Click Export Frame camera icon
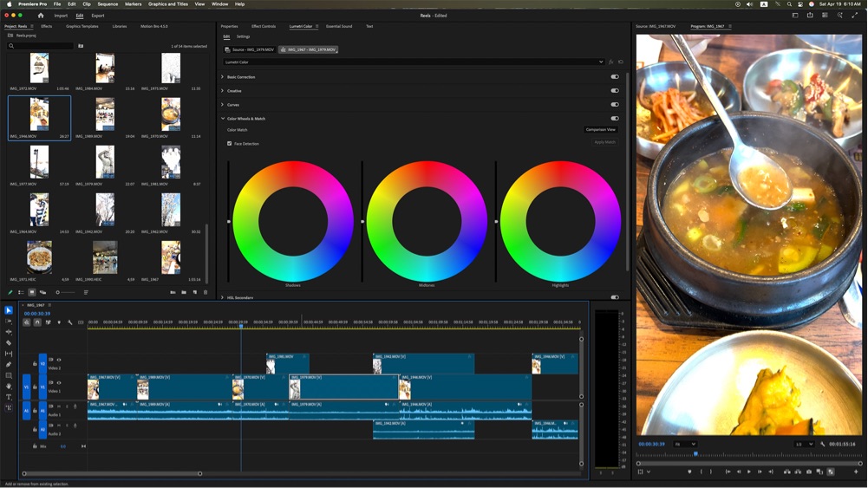This screenshot has height=488, width=868. click(809, 472)
